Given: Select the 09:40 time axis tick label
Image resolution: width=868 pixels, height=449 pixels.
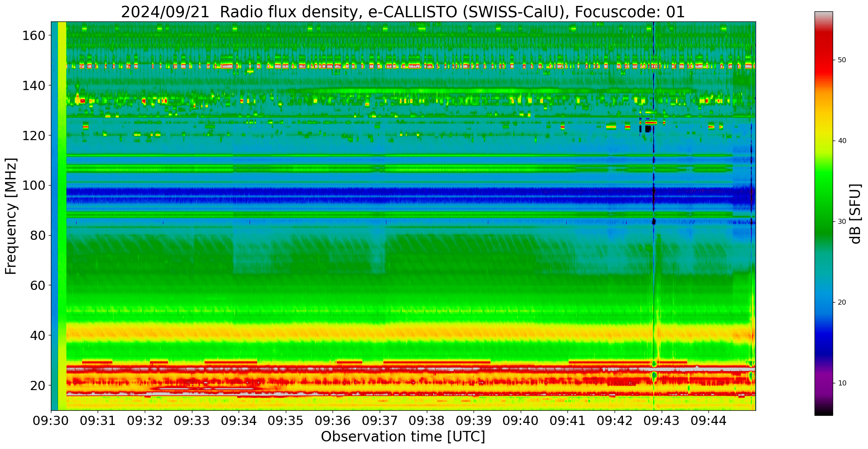Looking at the screenshot, I should coord(521,420).
